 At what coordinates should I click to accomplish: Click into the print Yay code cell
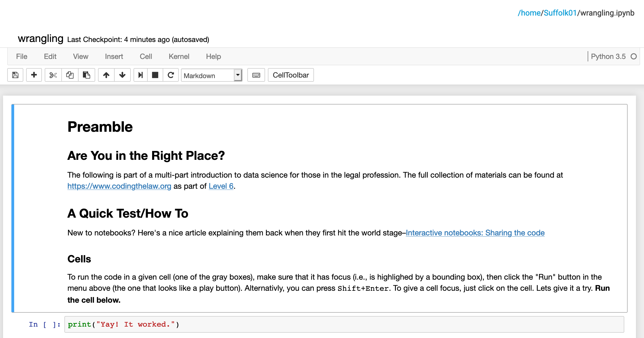pyautogui.click(x=344, y=324)
